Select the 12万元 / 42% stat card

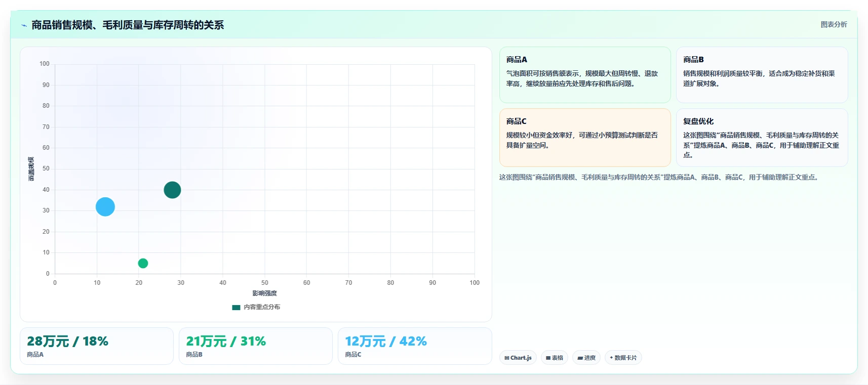[x=415, y=346]
